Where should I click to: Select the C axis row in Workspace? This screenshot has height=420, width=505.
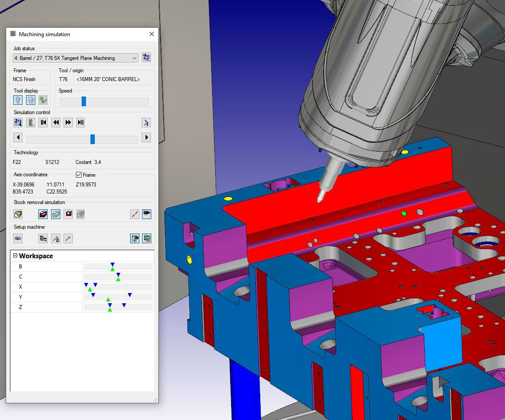pyautogui.click(x=82, y=277)
